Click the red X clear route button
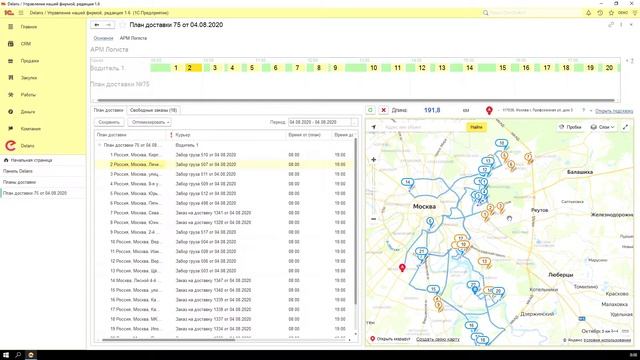This screenshot has height=360, width=640. coord(383,110)
